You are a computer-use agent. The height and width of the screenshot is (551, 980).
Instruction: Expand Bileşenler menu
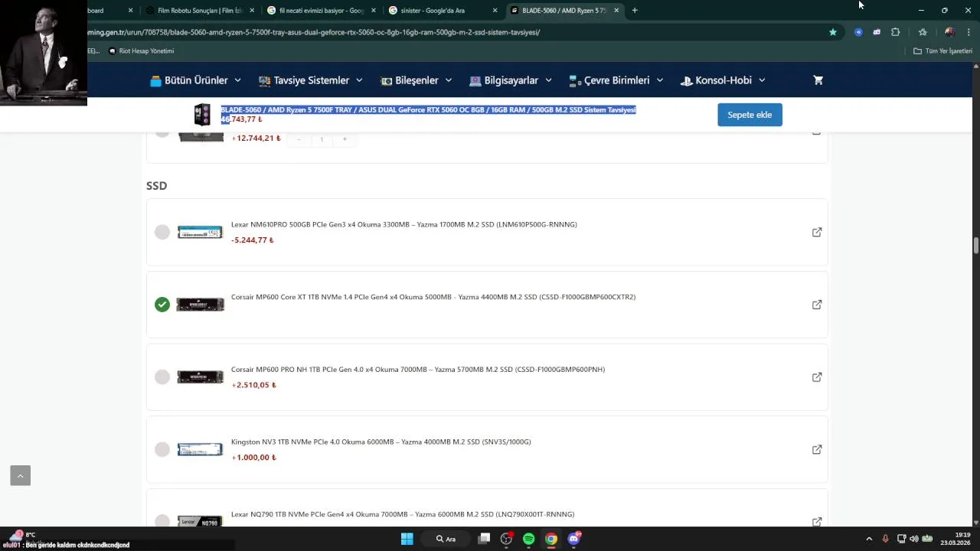[x=416, y=80]
